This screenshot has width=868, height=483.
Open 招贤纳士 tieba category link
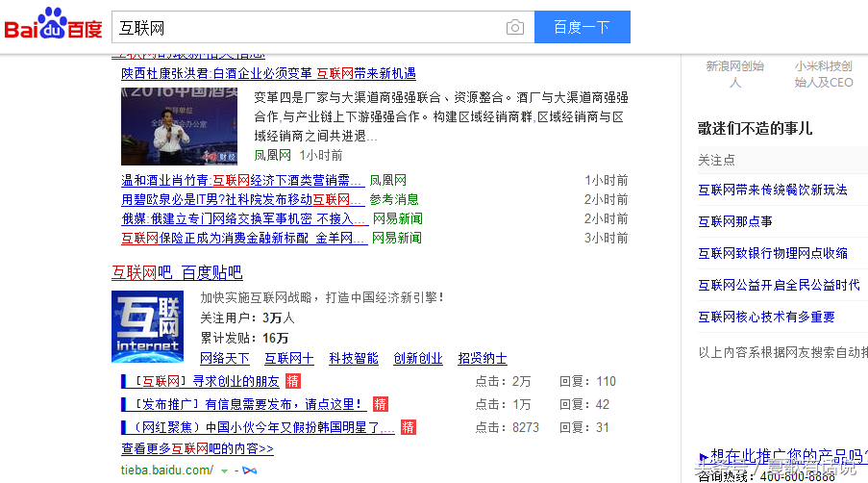(483, 358)
